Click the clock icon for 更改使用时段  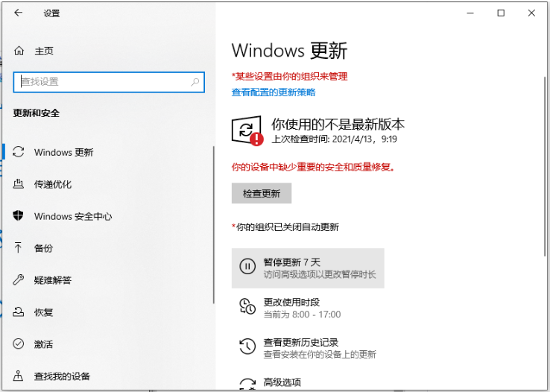[x=247, y=306]
